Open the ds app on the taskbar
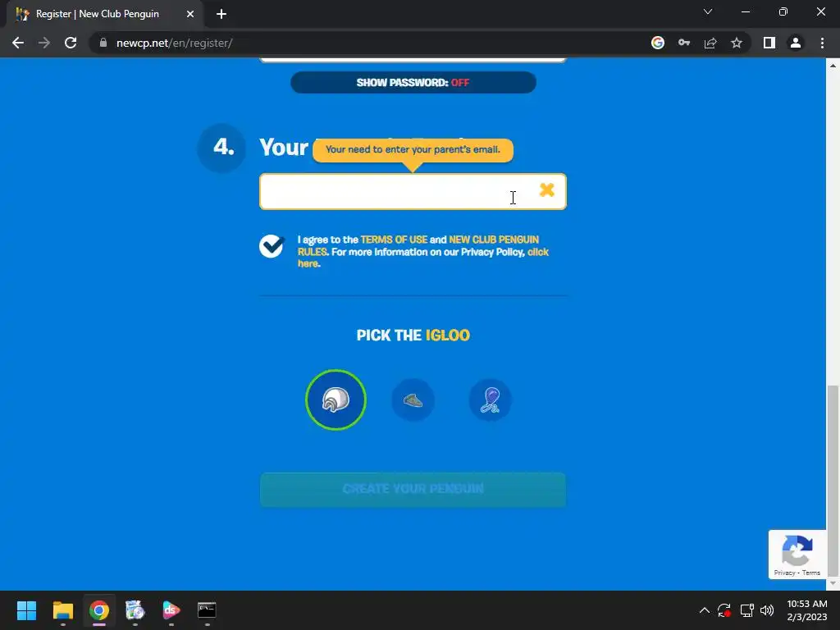Screen dimensions: 840x630 pyautogui.click(x=171, y=610)
